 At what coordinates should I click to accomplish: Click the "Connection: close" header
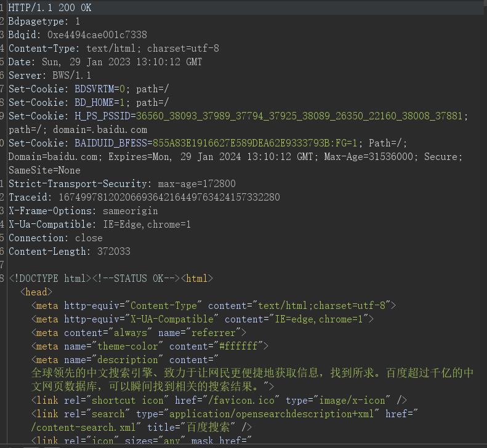(x=55, y=238)
